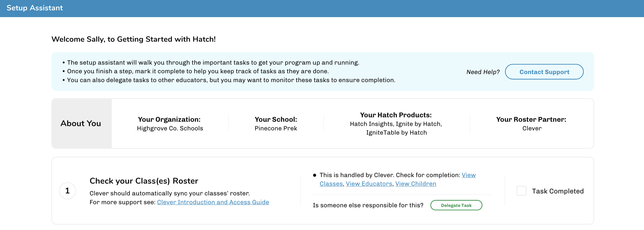The height and width of the screenshot is (230, 644).
Task: Click the Highgrove Co. Schools organization name
Action: click(x=170, y=128)
